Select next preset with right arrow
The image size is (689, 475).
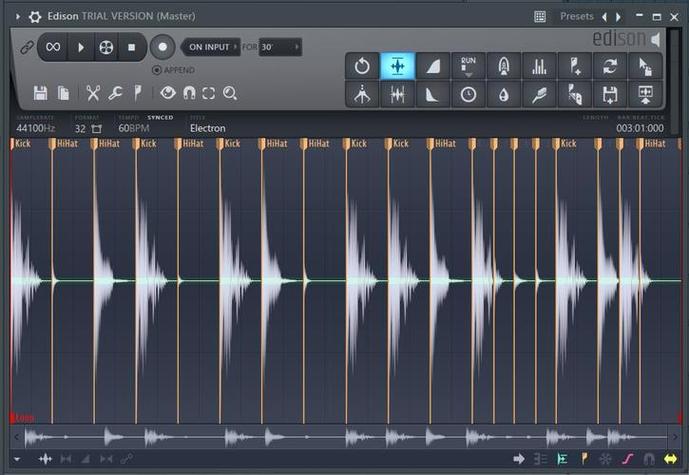(x=618, y=17)
